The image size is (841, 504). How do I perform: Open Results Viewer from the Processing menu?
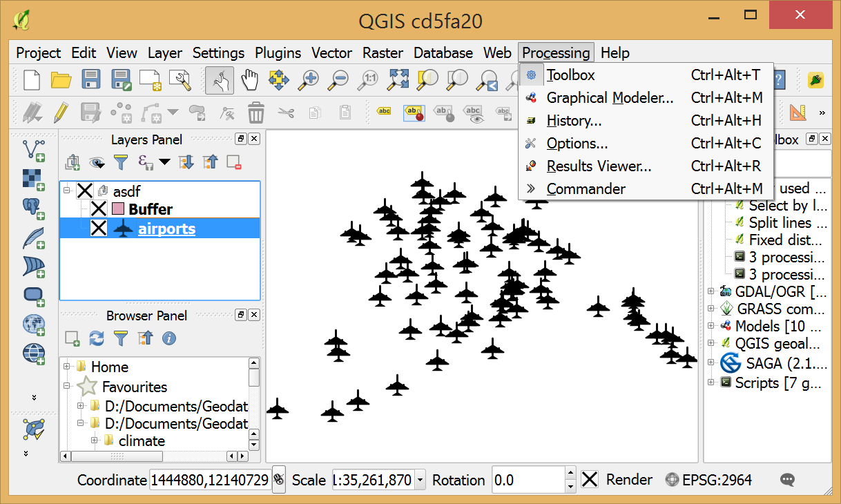646,166
